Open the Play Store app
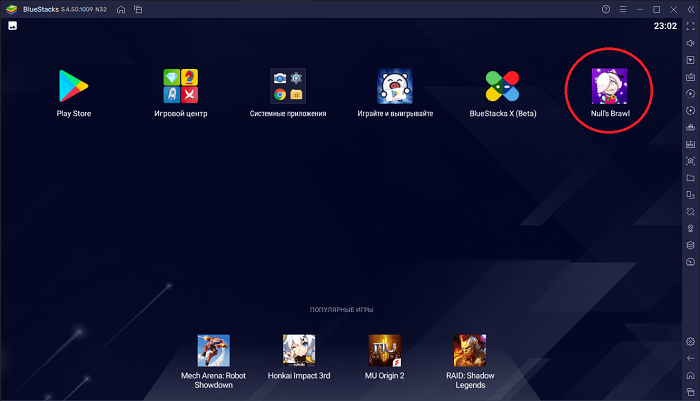This screenshot has width=700, height=401. coord(74,86)
